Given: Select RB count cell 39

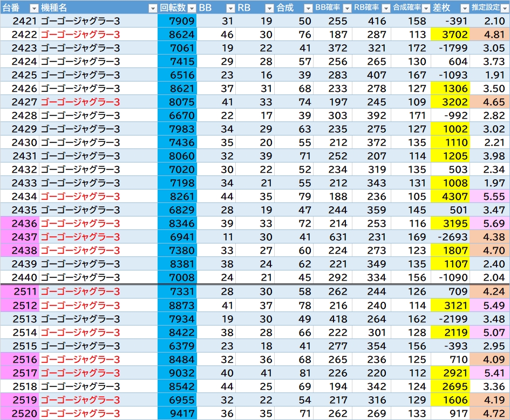Looking at the screenshot, I should pyautogui.click(x=255, y=156).
